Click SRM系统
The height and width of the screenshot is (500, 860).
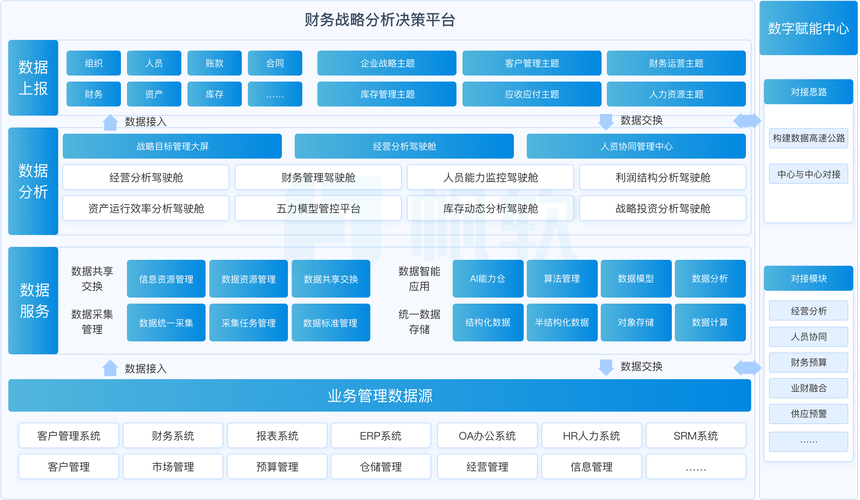click(695, 435)
